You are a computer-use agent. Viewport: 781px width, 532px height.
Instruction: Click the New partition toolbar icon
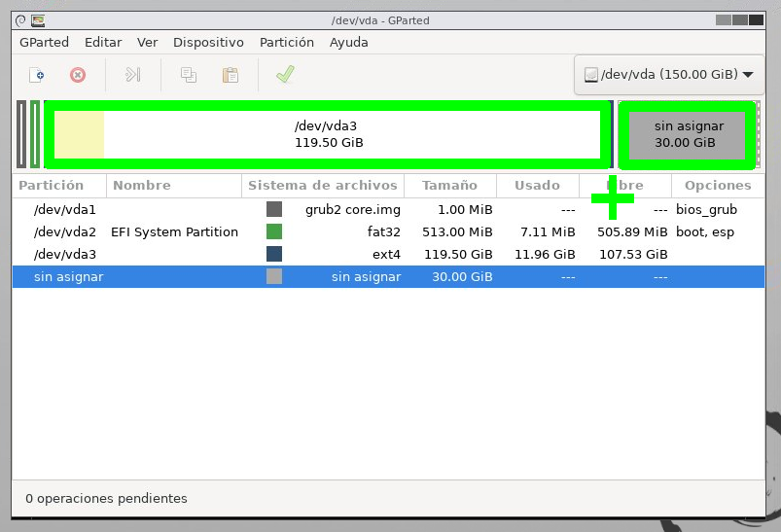[x=37, y=74]
